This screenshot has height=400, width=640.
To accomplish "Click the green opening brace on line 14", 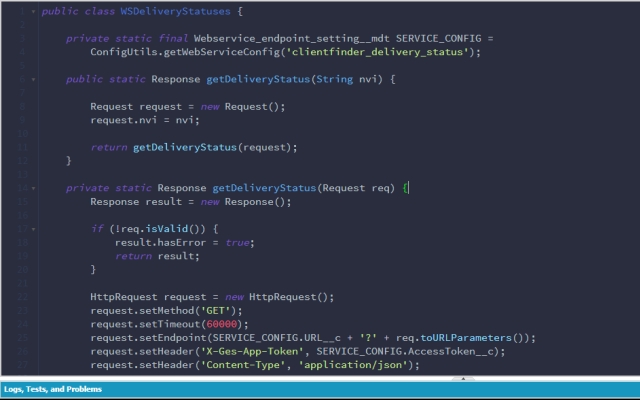I will point(405,188).
